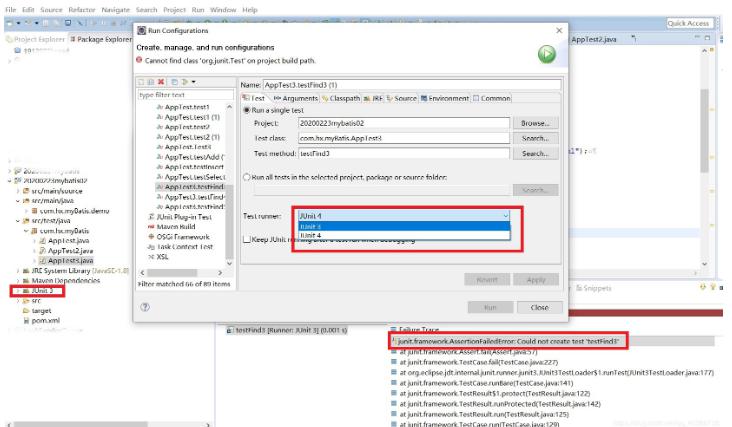Open the Navigate menu
This screenshot has height=427, width=732.
pos(115,9)
